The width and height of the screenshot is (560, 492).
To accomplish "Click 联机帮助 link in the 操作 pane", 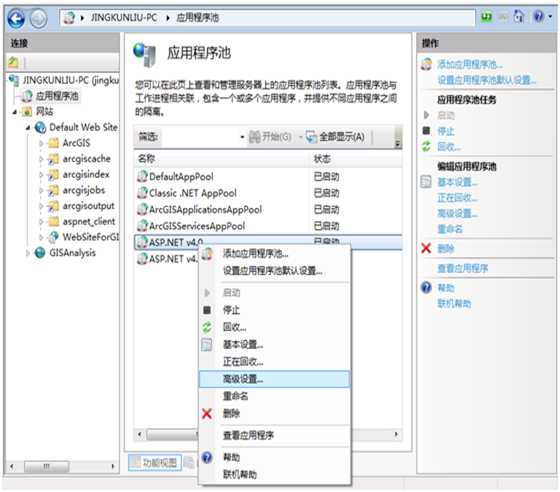I will [454, 304].
